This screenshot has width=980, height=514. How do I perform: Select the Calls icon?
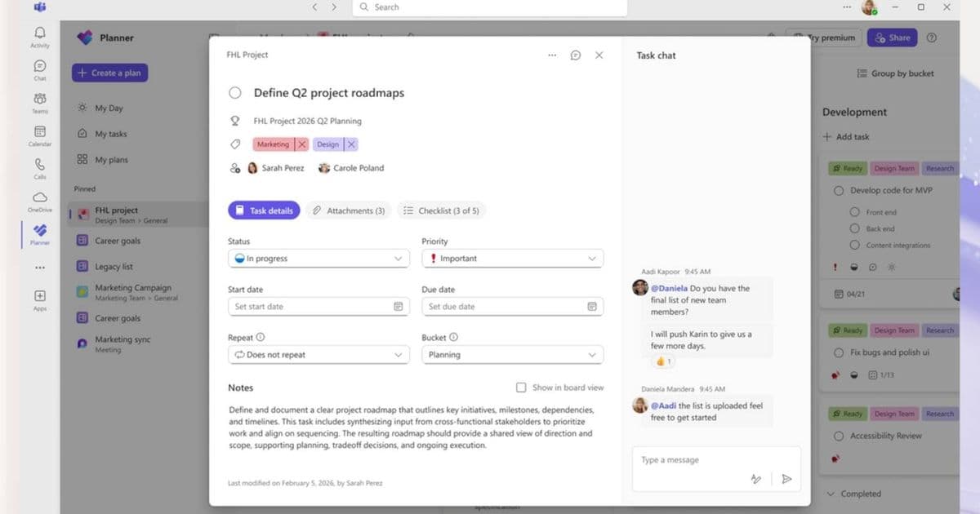(x=39, y=166)
